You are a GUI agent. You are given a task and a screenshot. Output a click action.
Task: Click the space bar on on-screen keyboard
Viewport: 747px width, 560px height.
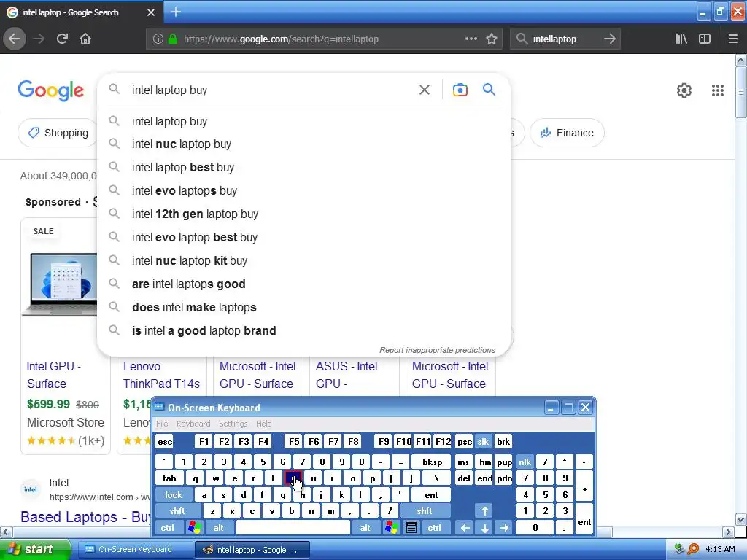point(293,528)
